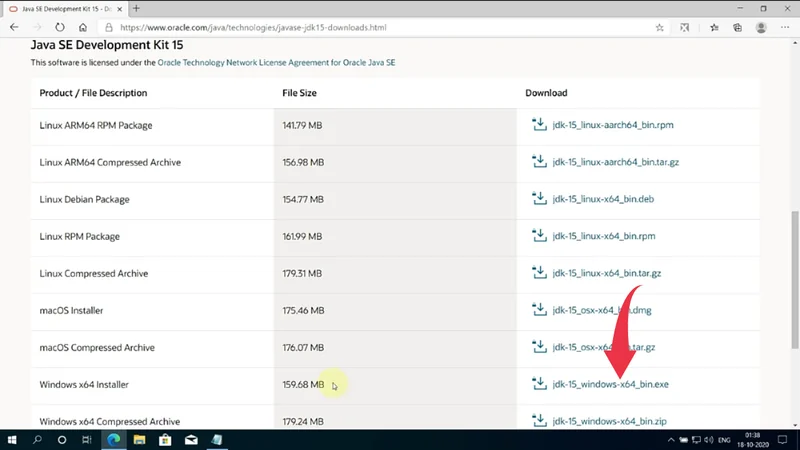This screenshot has height=450, width=800.
Task: Click download icon next to jdk-15_windows-x64_bin.zip
Action: [538, 421]
